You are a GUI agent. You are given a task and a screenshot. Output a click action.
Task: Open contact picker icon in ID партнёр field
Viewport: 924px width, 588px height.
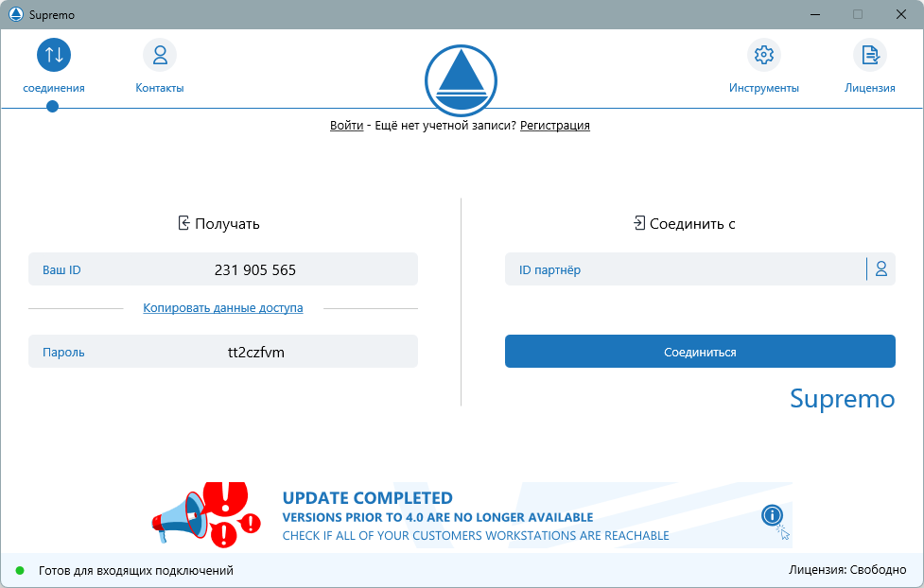click(881, 269)
